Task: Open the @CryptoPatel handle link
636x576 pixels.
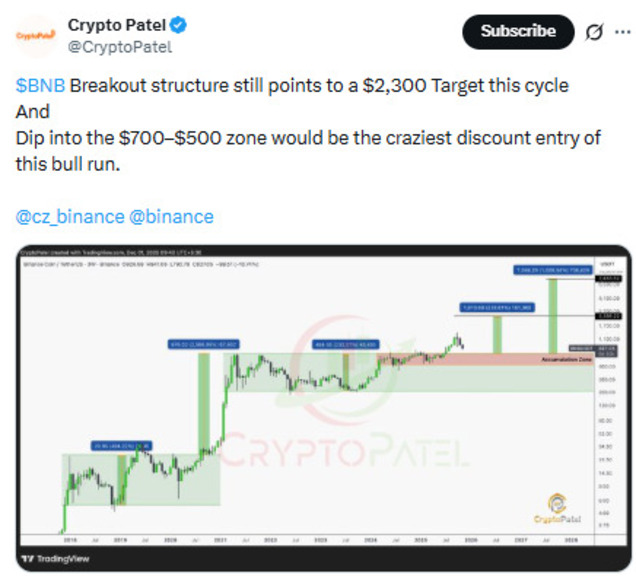Action: click(x=119, y=46)
